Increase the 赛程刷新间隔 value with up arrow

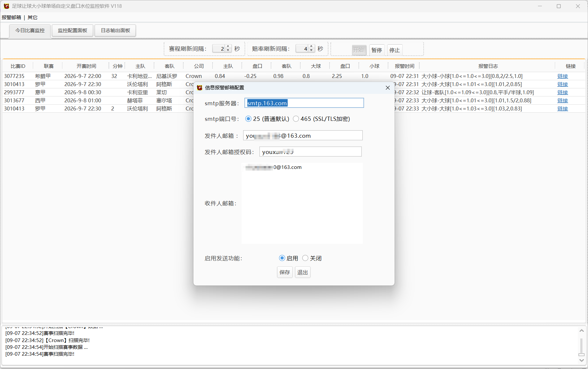228,46
